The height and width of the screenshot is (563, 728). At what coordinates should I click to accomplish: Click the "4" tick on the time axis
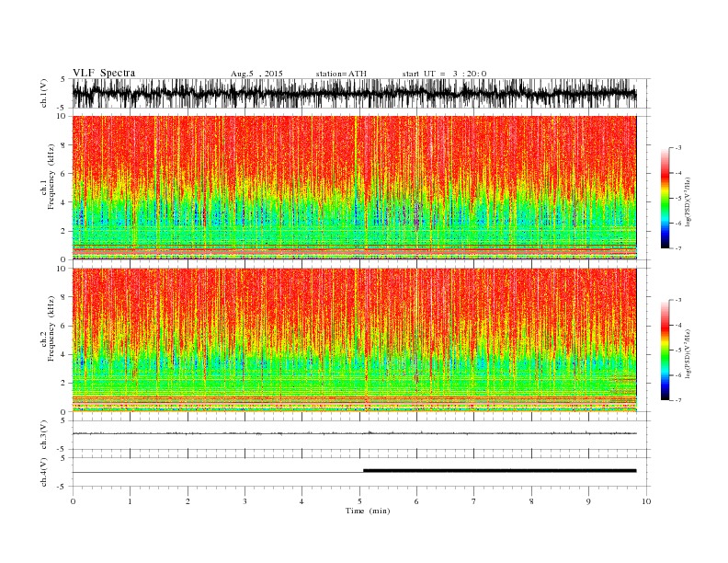[301, 501]
